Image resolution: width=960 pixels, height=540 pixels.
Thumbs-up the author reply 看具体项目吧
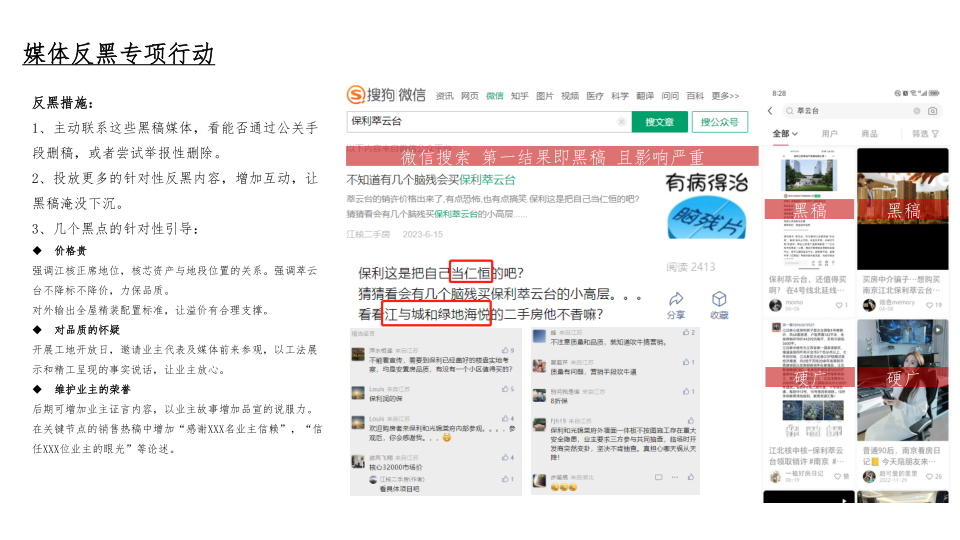click(x=505, y=479)
